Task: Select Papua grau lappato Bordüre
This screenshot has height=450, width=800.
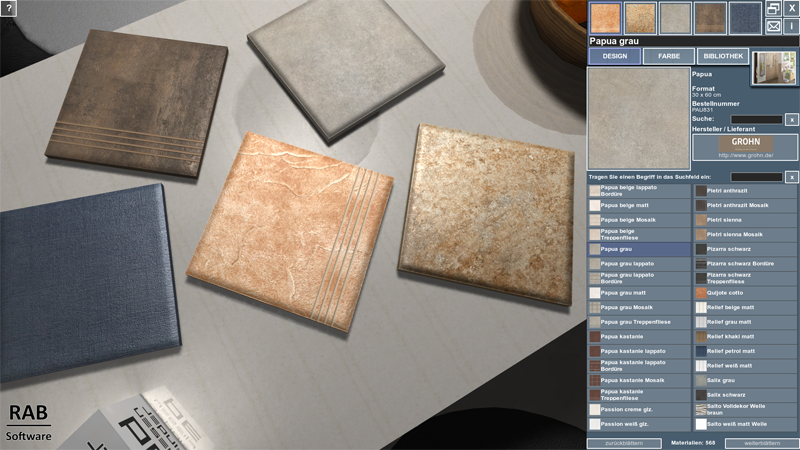Action: (x=639, y=279)
